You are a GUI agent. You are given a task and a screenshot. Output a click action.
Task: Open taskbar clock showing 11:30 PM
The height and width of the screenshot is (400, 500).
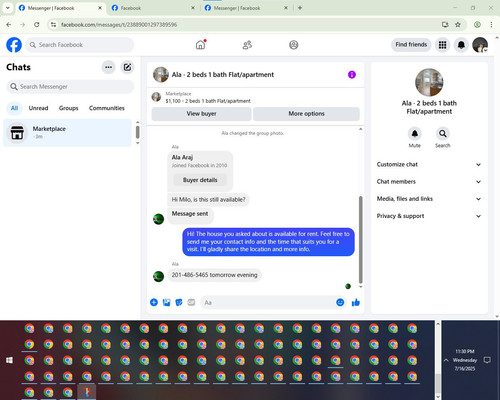click(465, 360)
